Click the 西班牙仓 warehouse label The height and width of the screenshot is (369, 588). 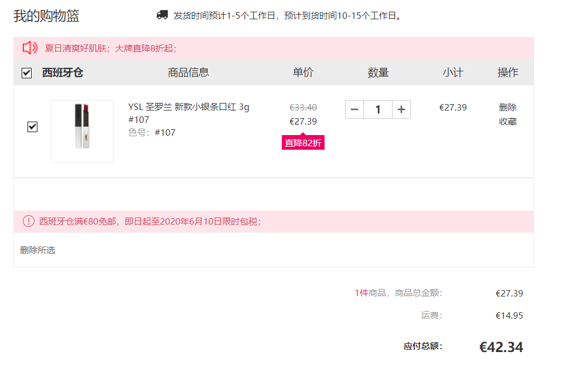click(x=63, y=73)
